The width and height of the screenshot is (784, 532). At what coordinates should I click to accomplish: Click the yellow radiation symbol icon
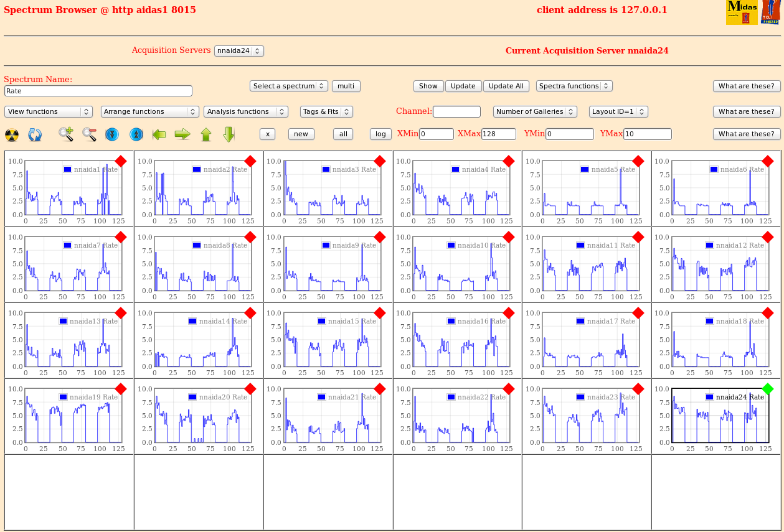(12, 134)
